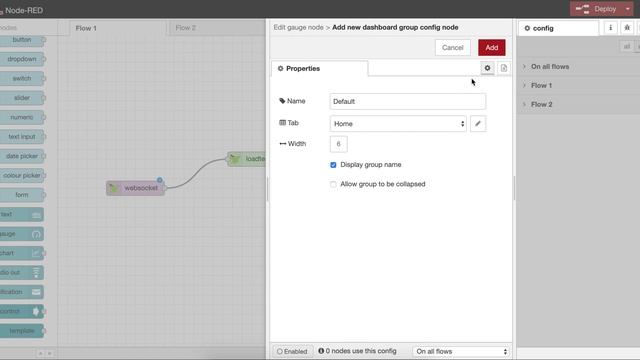This screenshot has height=360, width=640.
Task: Click the Edit gauge node breadcrumb
Action: pyautogui.click(x=298, y=27)
